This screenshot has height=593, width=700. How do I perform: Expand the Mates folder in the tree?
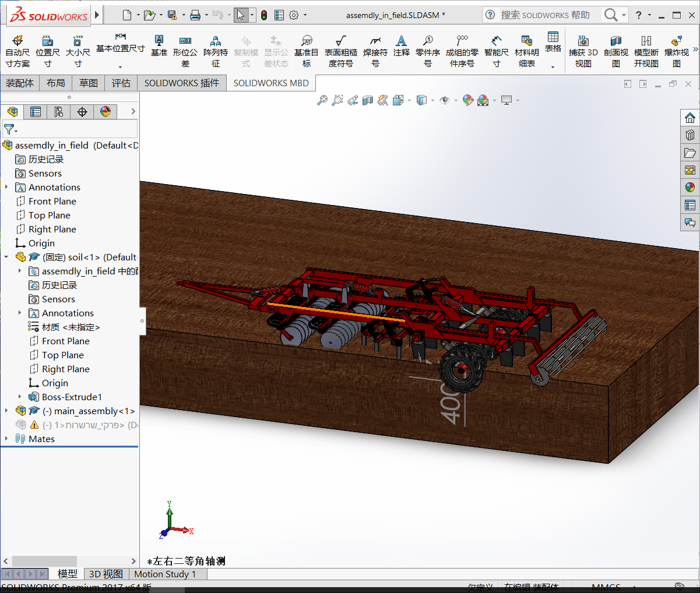pos(6,439)
